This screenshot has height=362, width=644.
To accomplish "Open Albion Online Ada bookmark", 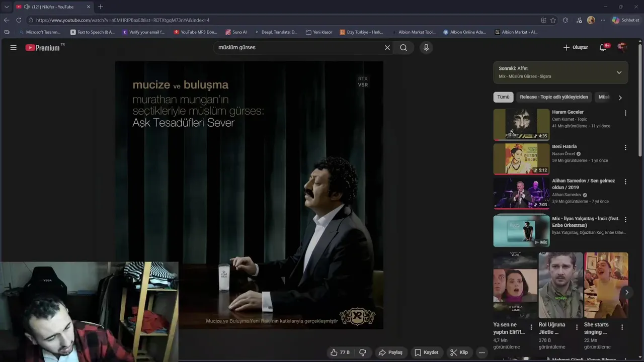I will tap(465, 32).
